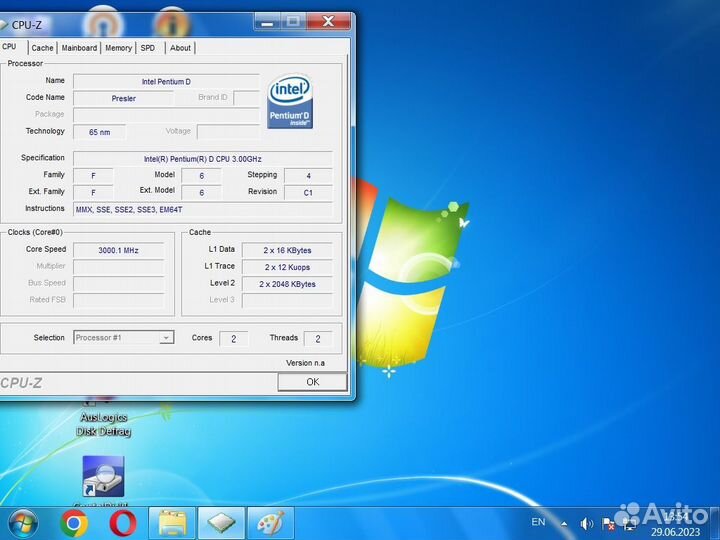Open the Processor #1 selection dropdown
The width and height of the screenshot is (720, 540).
click(124, 338)
